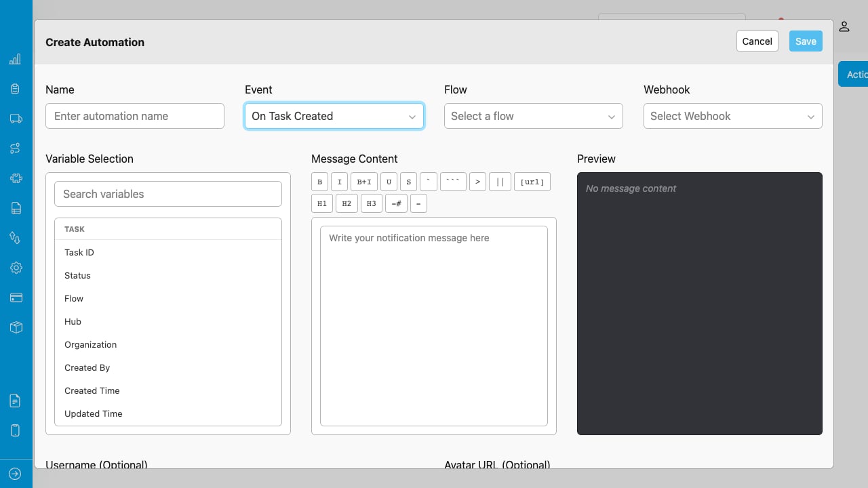Insert H2 heading
This screenshot has height=488, width=868.
(x=347, y=203)
